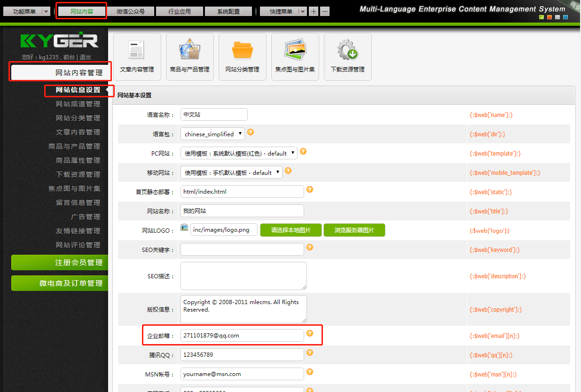Open 注册会员管理 sidebar section
The height and width of the screenshot is (392, 581).
click(x=60, y=262)
